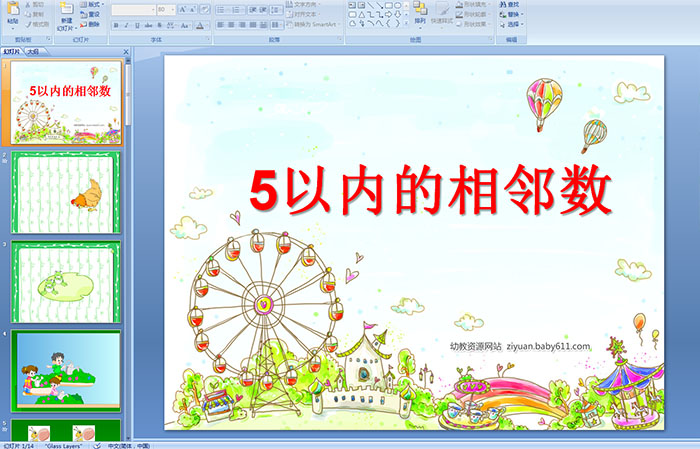This screenshot has height=449, width=700.
Task: Select the straight Line shape in gallery
Action: [370, 5]
